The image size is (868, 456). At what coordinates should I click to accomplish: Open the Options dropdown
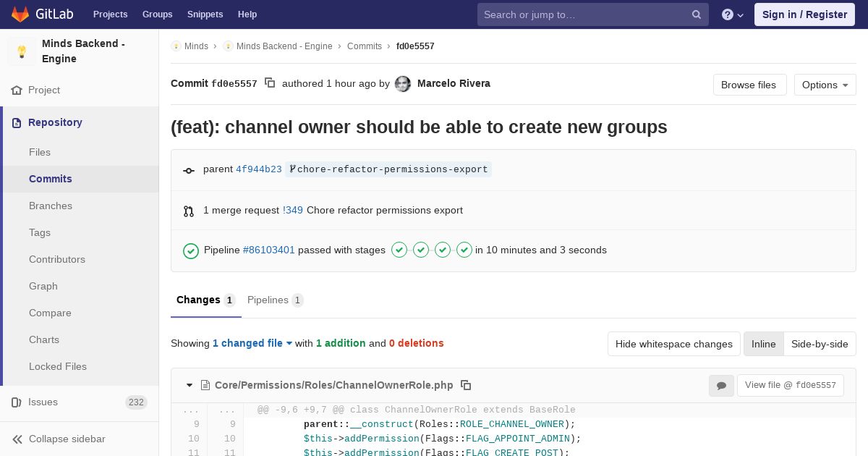[825, 85]
